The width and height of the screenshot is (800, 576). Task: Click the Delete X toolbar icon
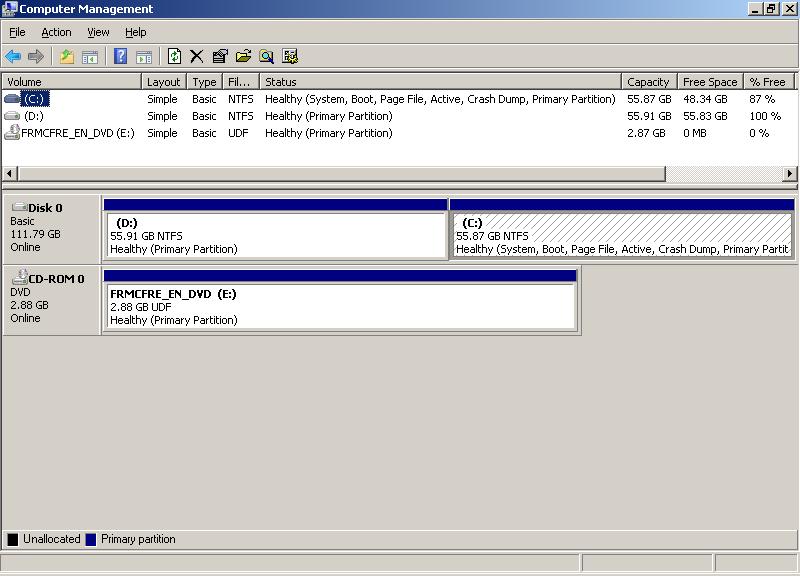[x=197, y=57]
